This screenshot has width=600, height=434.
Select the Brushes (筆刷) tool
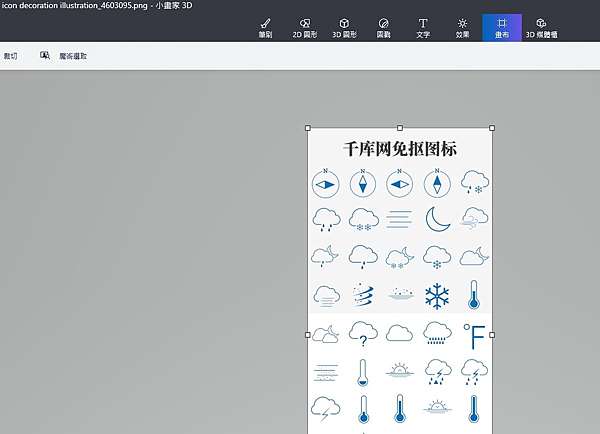[265, 28]
